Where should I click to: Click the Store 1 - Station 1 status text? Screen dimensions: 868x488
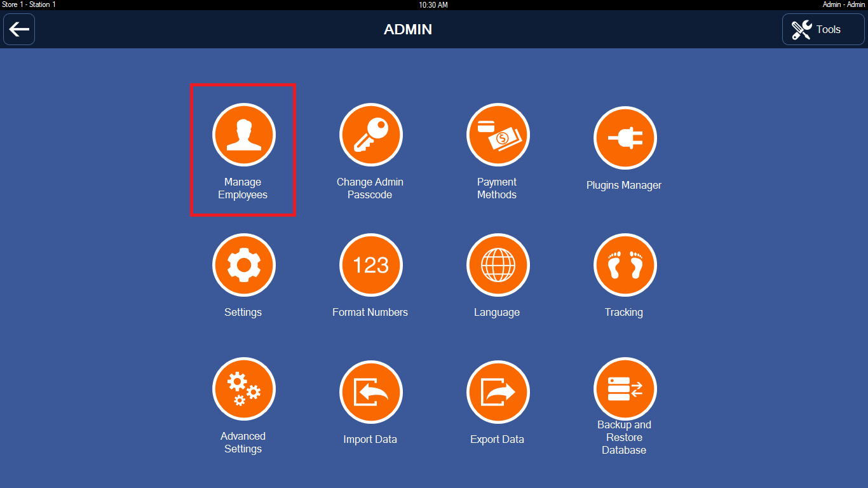[x=29, y=4]
